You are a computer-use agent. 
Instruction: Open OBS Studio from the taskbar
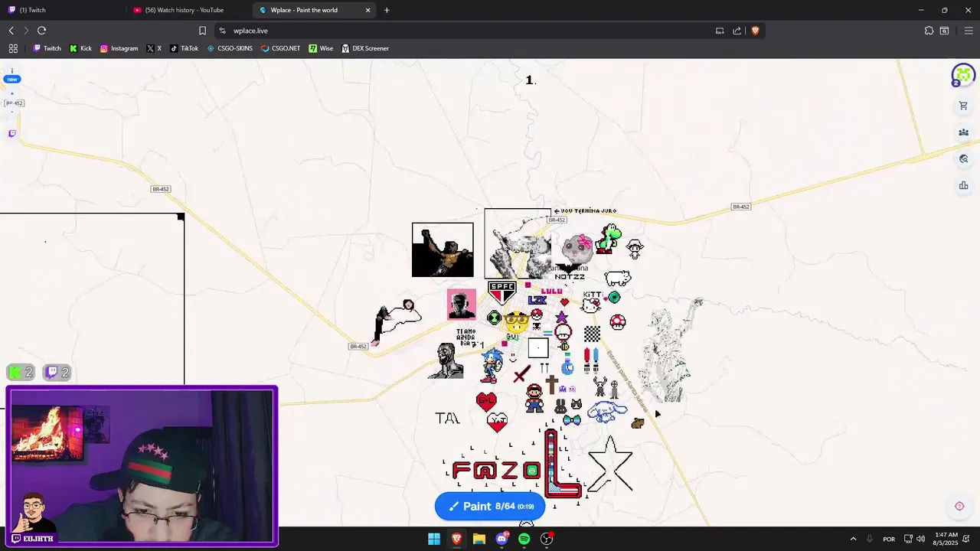[x=547, y=539]
